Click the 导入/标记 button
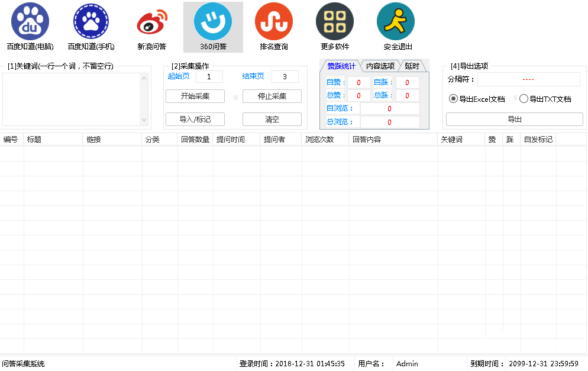The width and height of the screenshot is (588, 371). (195, 120)
